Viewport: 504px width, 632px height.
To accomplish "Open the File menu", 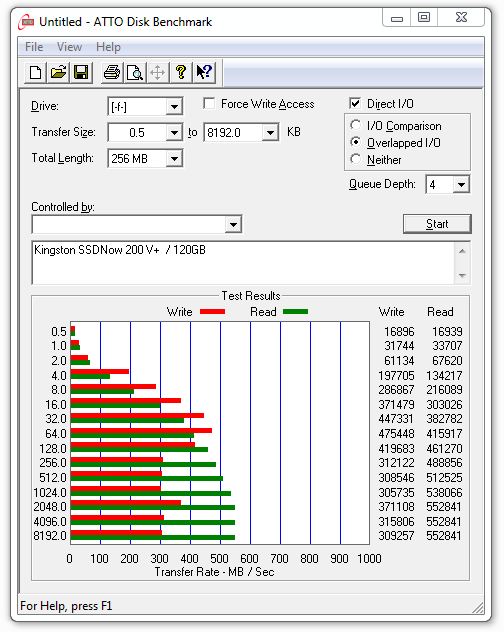I will click(x=34, y=47).
